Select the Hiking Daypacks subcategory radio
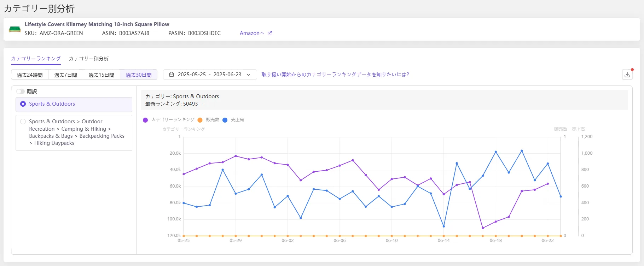Viewport: 644px width, 266px height. tap(23, 122)
